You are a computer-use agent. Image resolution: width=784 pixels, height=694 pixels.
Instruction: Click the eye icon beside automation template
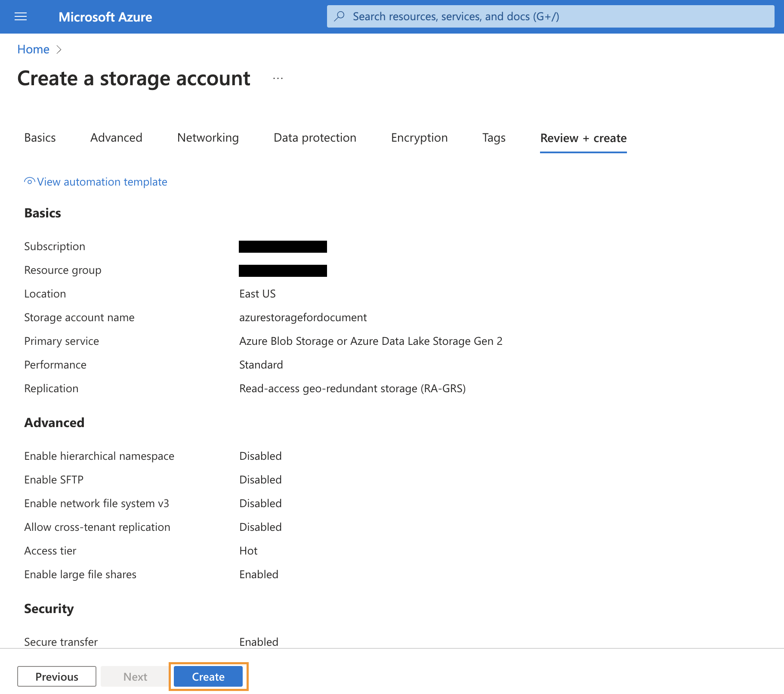coord(29,182)
